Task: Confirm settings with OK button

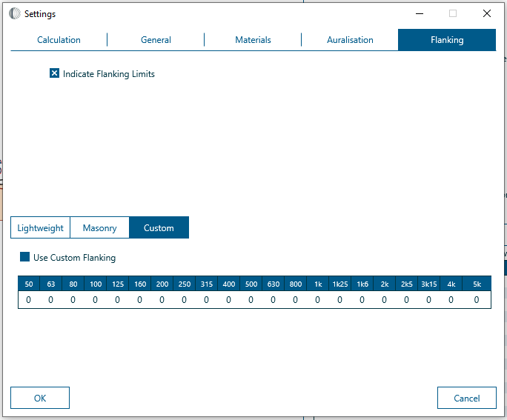Action: [x=40, y=398]
